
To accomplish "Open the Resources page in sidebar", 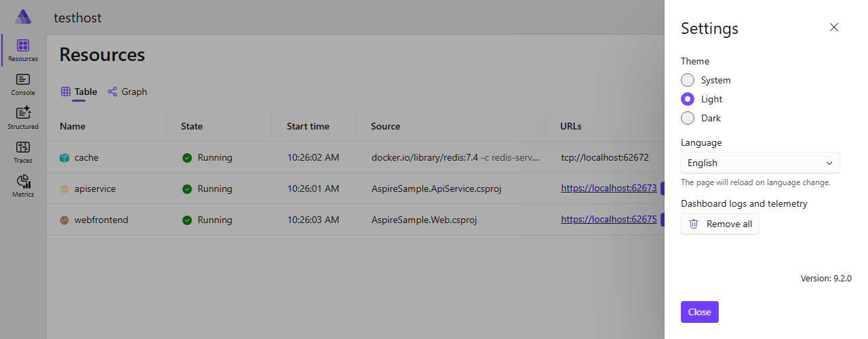I will [x=23, y=50].
